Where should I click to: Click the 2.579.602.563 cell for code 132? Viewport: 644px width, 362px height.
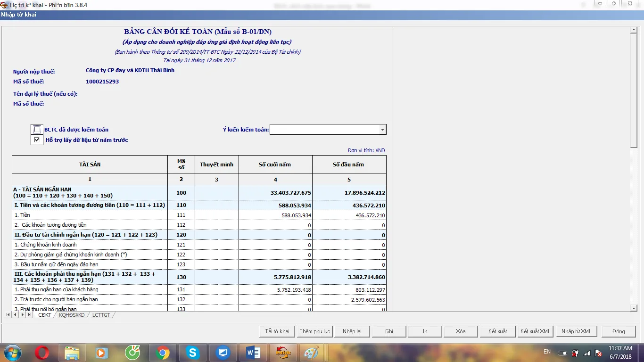click(x=349, y=299)
